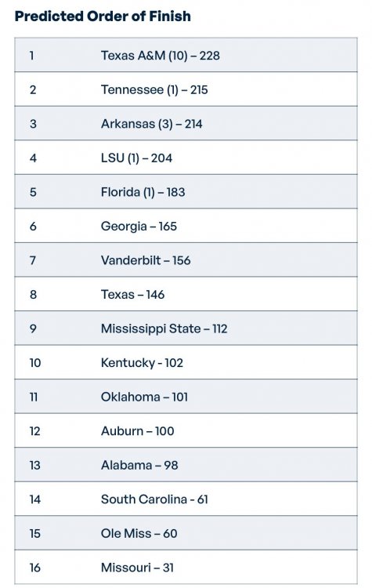
Task: Click the Georgia – 165 entry
Action: pos(139,226)
